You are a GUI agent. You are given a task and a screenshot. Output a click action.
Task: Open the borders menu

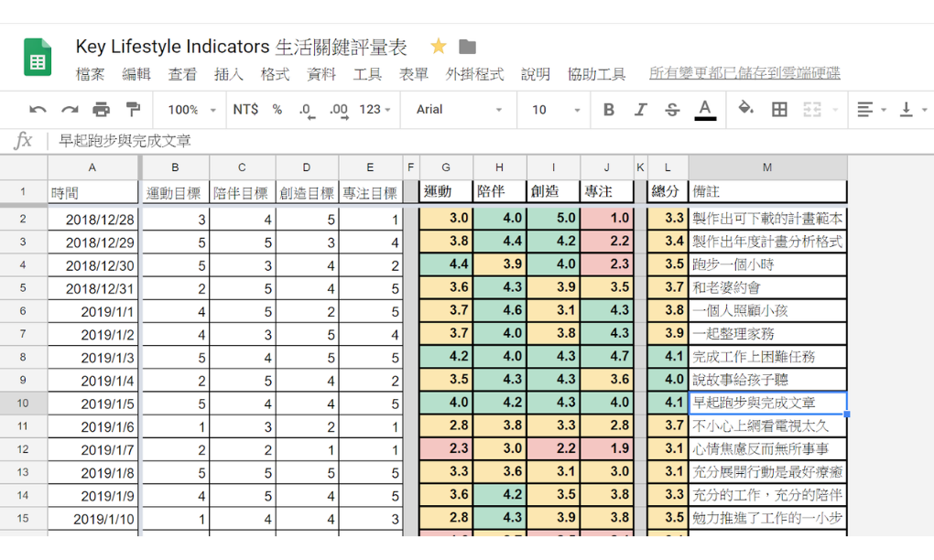[x=779, y=110]
